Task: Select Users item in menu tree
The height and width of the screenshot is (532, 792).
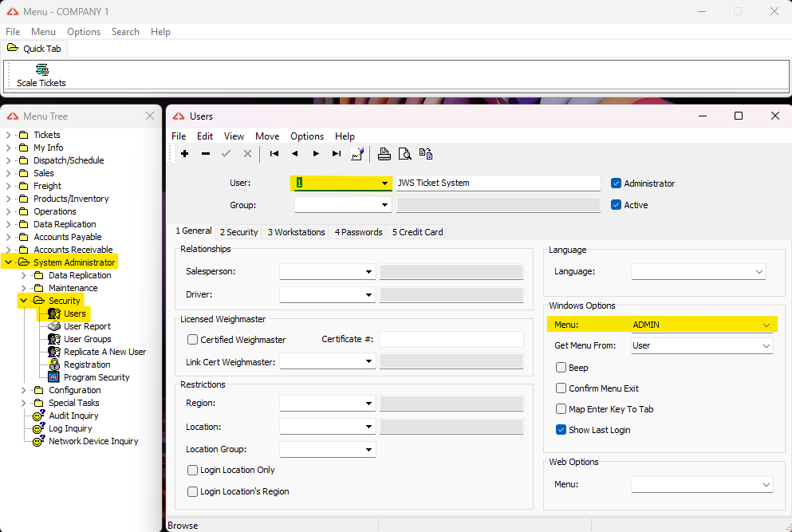Action: [74, 313]
